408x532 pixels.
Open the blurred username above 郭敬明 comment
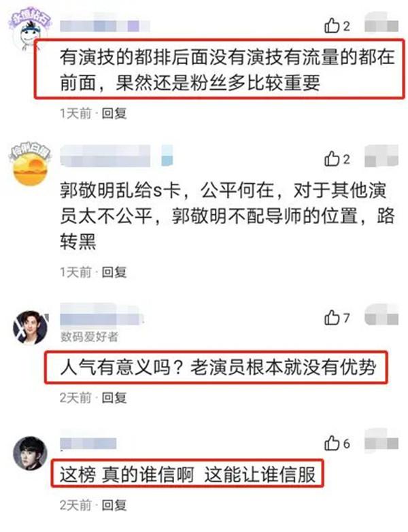tap(105, 156)
